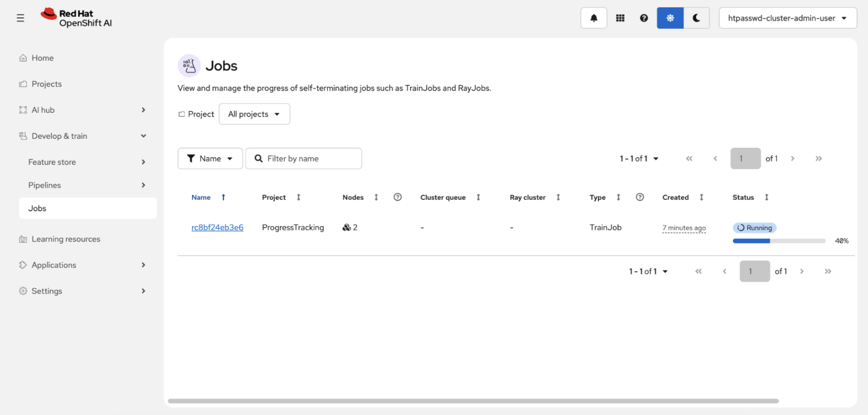This screenshot has height=415, width=868.
Task: Open the application launcher grid
Action: (620, 18)
